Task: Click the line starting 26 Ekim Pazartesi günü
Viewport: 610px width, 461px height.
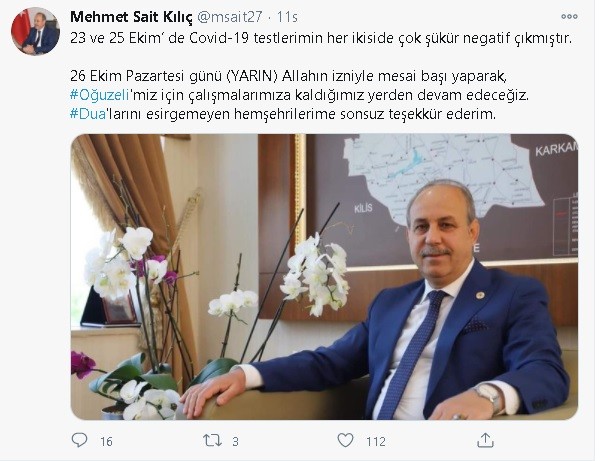Action: [288, 76]
